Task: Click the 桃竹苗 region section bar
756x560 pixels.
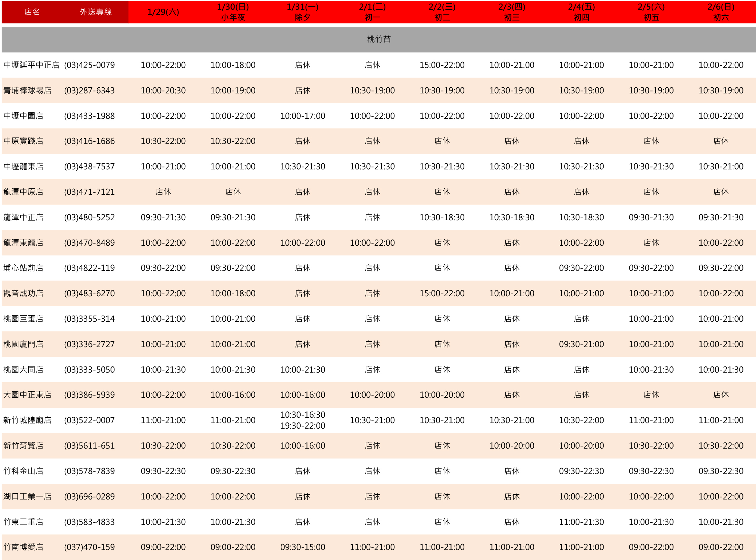Action: (379, 40)
